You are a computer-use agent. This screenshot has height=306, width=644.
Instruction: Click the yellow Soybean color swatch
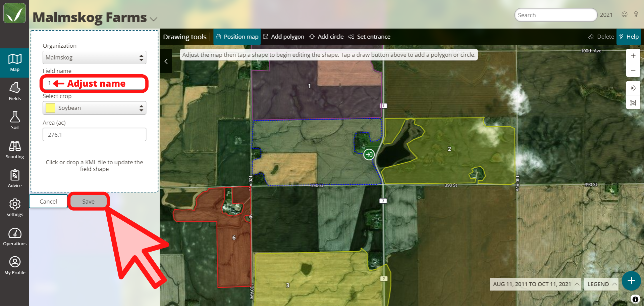click(x=50, y=108)
